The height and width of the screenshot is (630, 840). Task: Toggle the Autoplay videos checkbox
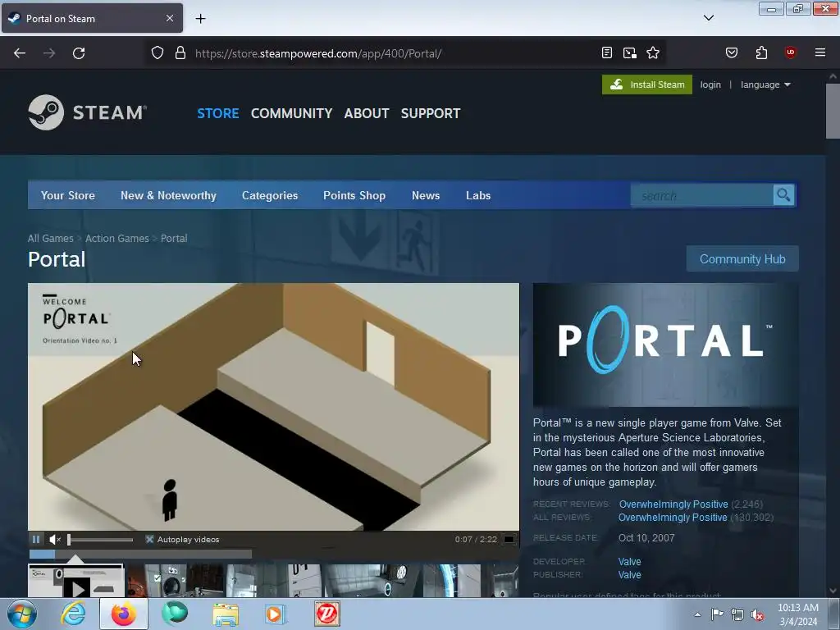150,540
